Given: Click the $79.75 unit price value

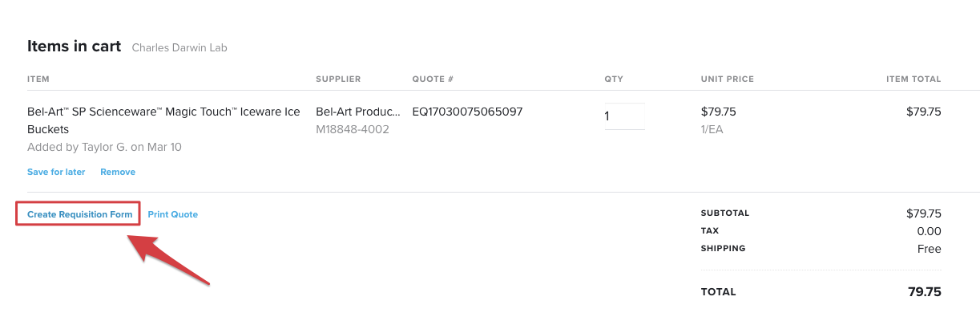Looking at the screenshot, I should click(x=718, y=112).
